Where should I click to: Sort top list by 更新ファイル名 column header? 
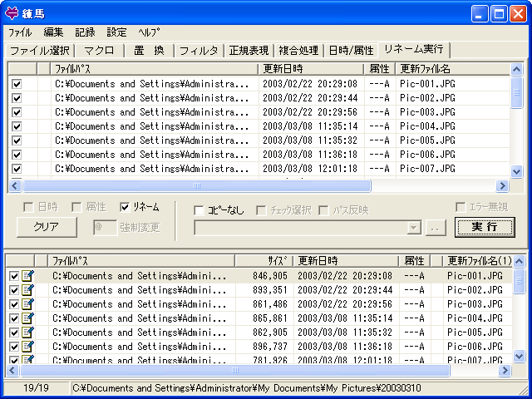[453, 69]
